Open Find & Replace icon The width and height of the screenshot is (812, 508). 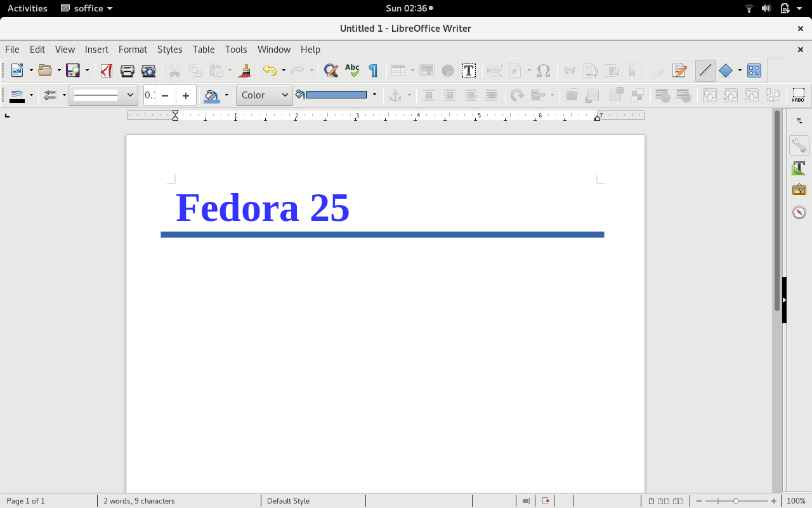[x=331, y=70]
